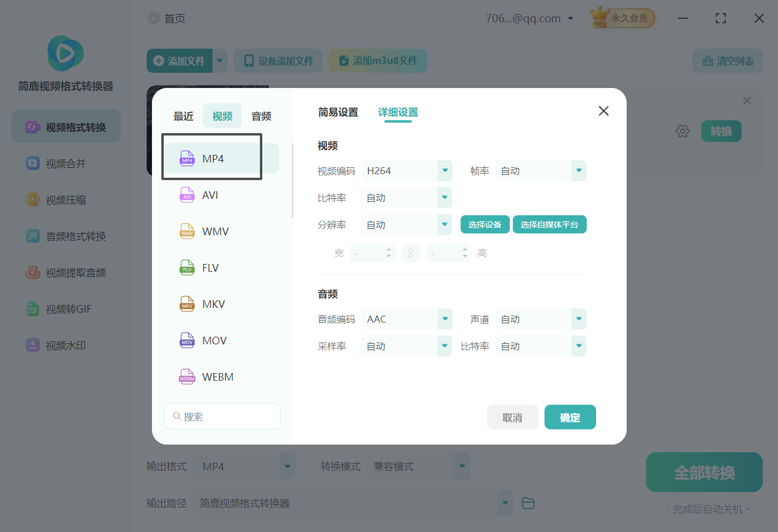Switch to 简易设置 settings tab
Image resolution: width=778 pixels, height=532 pixels.
(x=338, y=112)
